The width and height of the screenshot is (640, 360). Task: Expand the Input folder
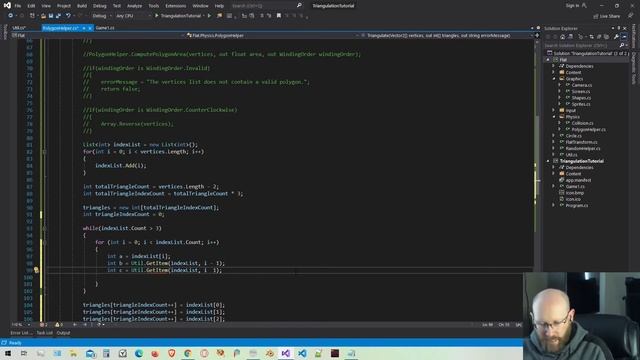click(554, 110)
